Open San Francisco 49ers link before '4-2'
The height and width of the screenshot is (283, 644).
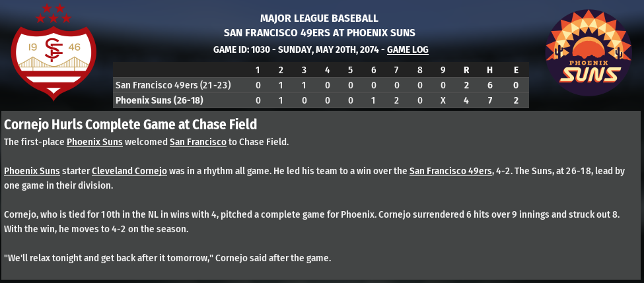click(x=449, y=171)
